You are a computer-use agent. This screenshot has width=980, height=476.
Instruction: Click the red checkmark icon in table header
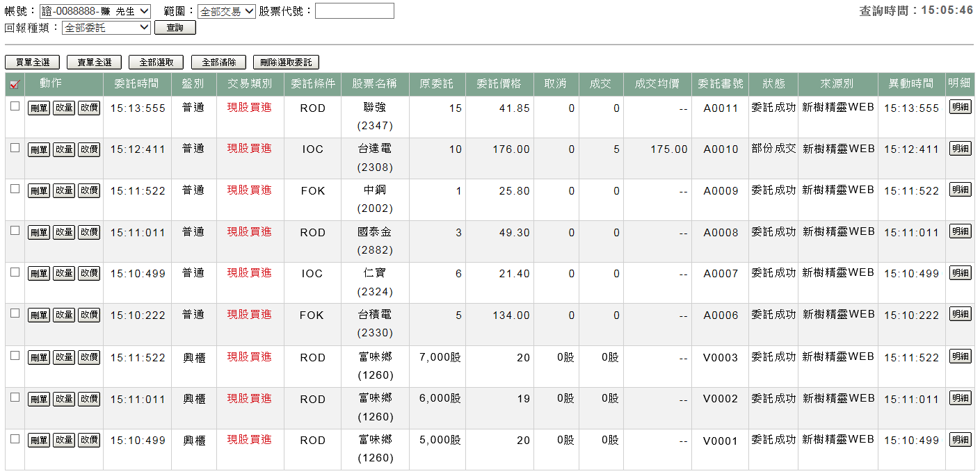coord(15,85)
